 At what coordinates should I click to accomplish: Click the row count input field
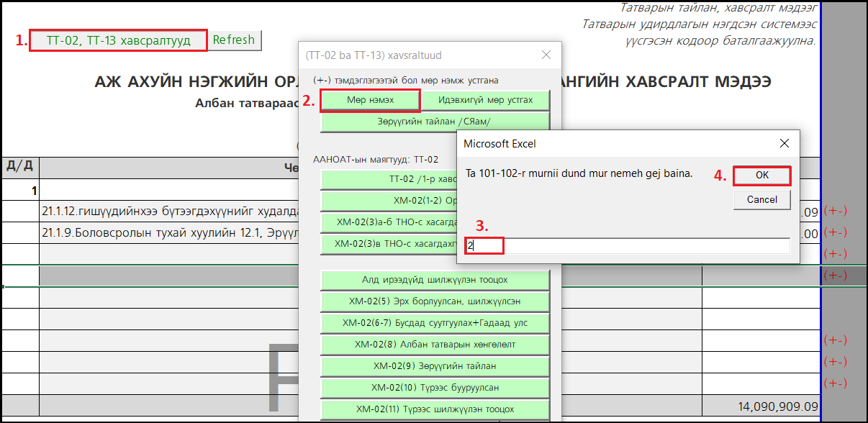[x=626, y=246]
